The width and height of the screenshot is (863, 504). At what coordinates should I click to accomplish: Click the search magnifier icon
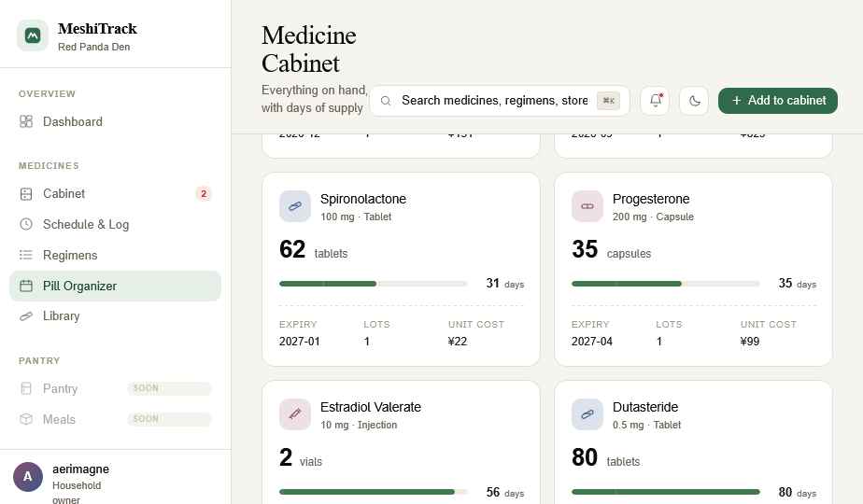(x=386, y=101)
